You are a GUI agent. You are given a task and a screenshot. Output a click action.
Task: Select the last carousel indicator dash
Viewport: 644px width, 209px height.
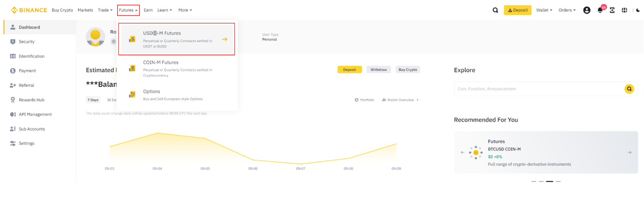(x=558, y=181)
